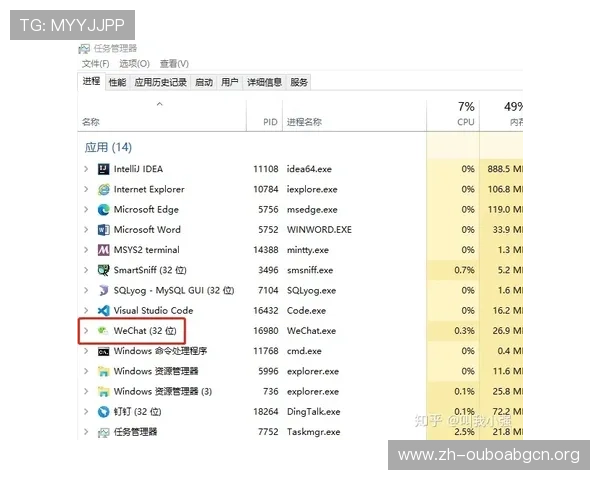
Task: Click the 应用 (14) group heading
Action: point(108,147)
